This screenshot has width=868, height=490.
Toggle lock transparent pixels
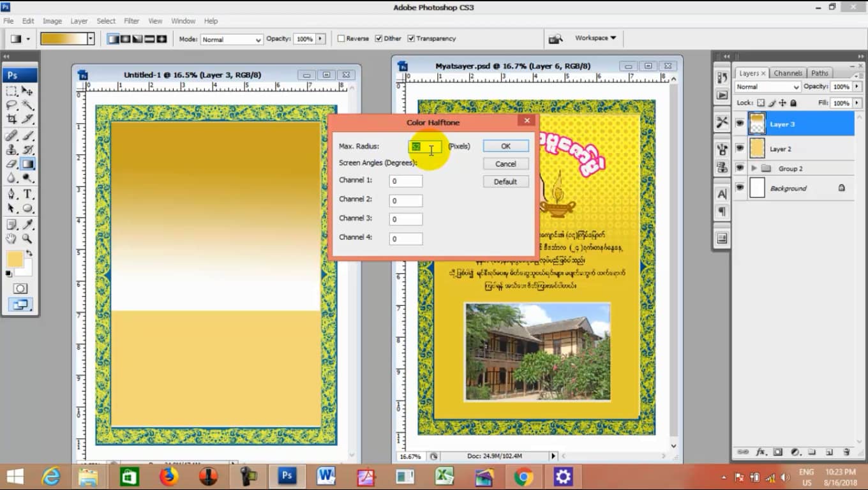click(x=761, y=103)
